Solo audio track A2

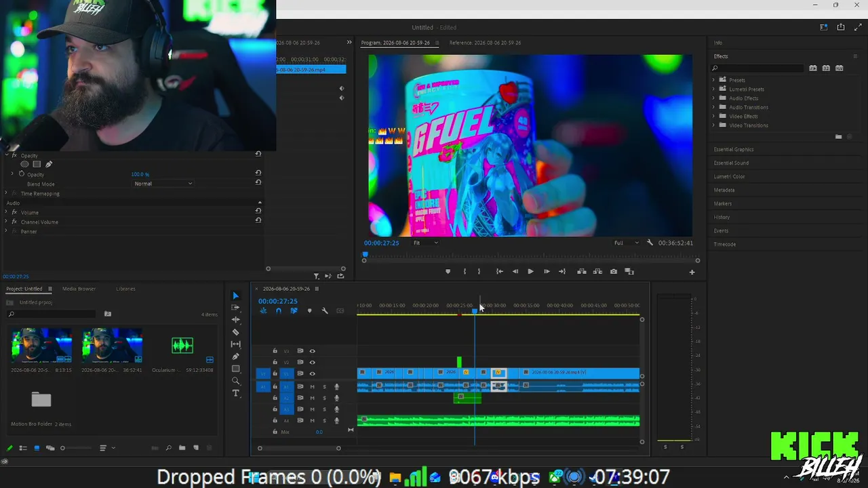[x=324, y=398]
